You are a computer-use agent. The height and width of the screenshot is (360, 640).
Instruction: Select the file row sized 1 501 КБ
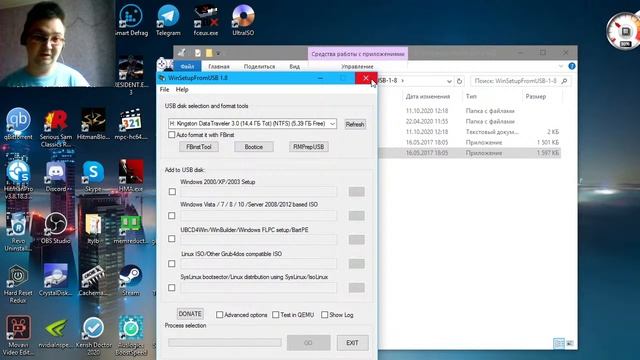point(469,142)
